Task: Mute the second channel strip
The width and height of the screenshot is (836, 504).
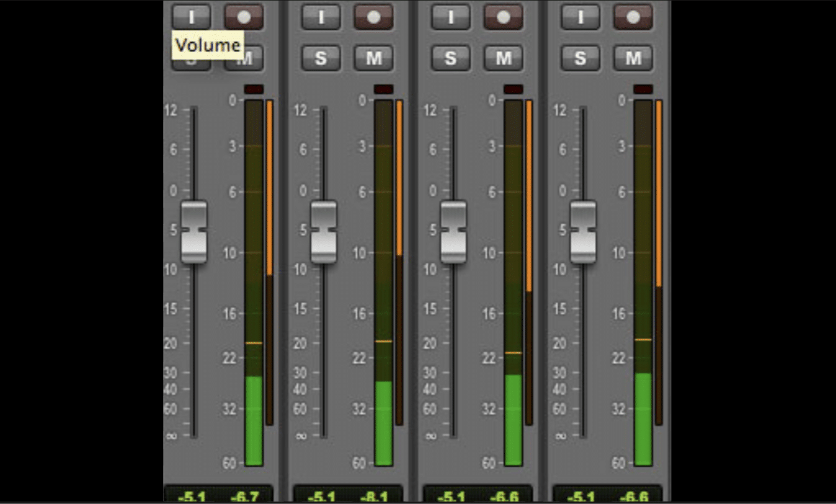Action: [x=373, y=58]
